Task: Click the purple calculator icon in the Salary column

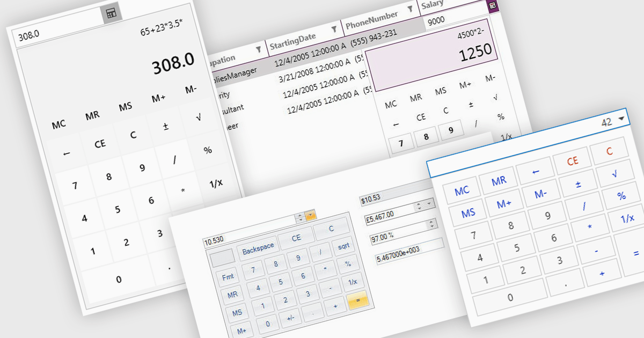Action: coord(493,5)
